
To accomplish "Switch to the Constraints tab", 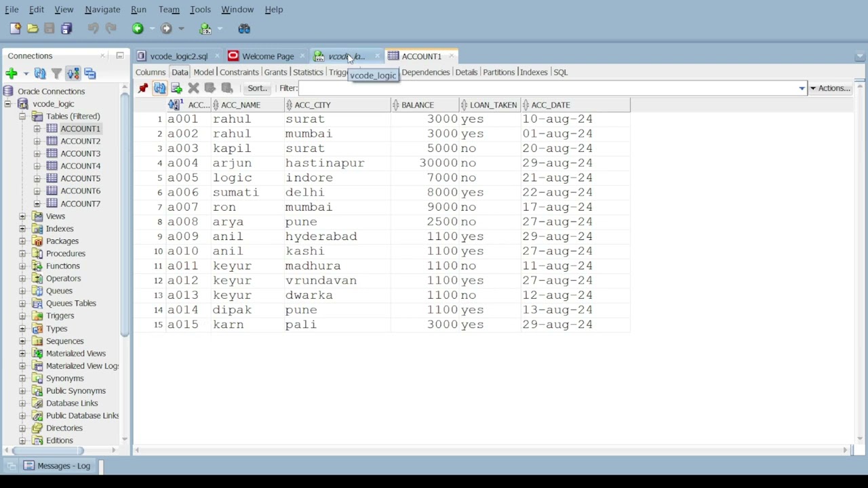I will [x=239, y=72].
